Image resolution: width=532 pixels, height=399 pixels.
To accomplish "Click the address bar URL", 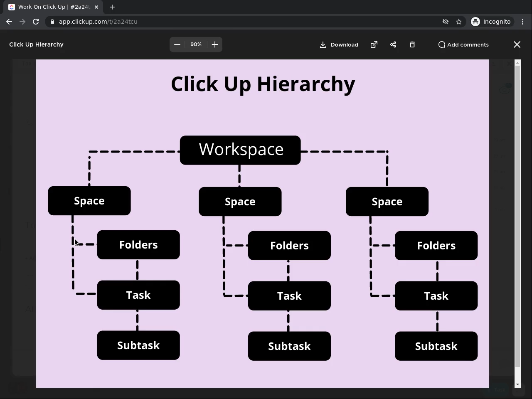I will (x=98, y=22).
